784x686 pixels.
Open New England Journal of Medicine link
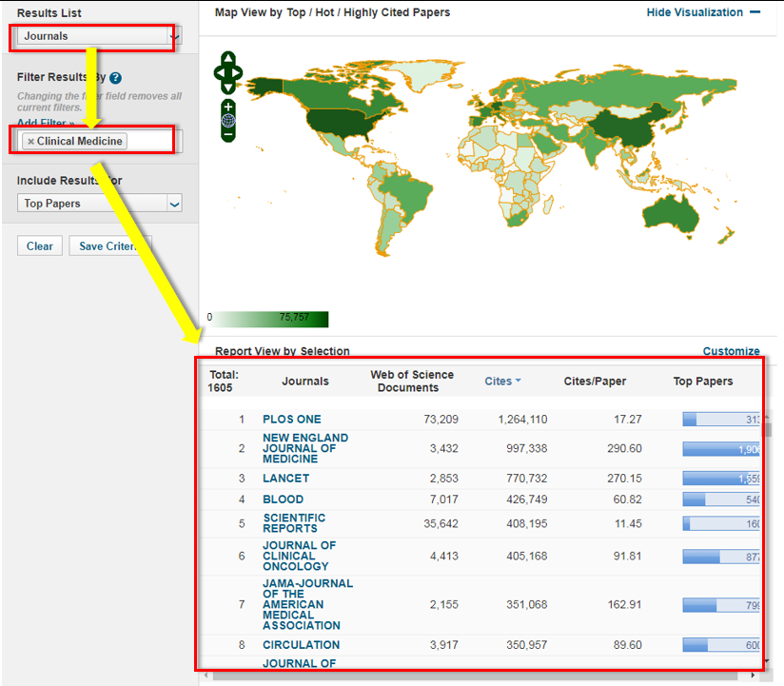305,448
